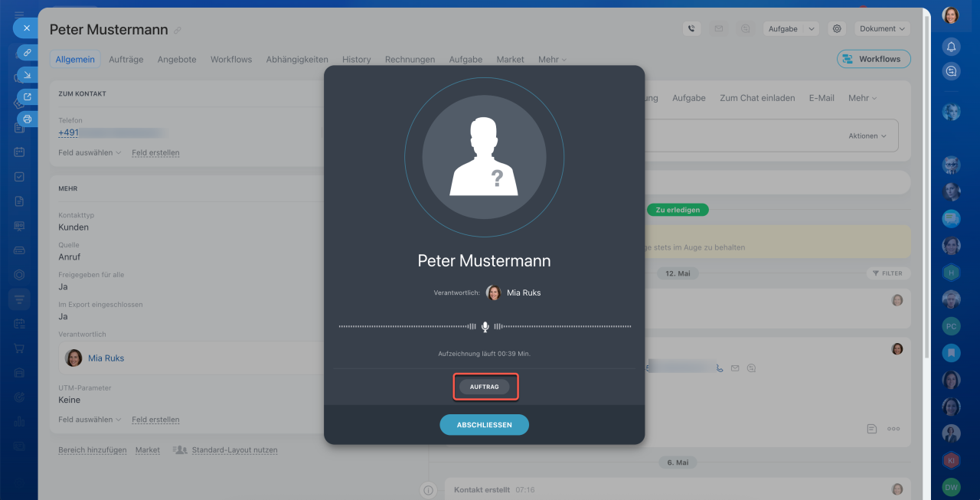The image size is (980, 500).
Task: Click the three dots icon in timeline entry
Action: coord(893,429)
